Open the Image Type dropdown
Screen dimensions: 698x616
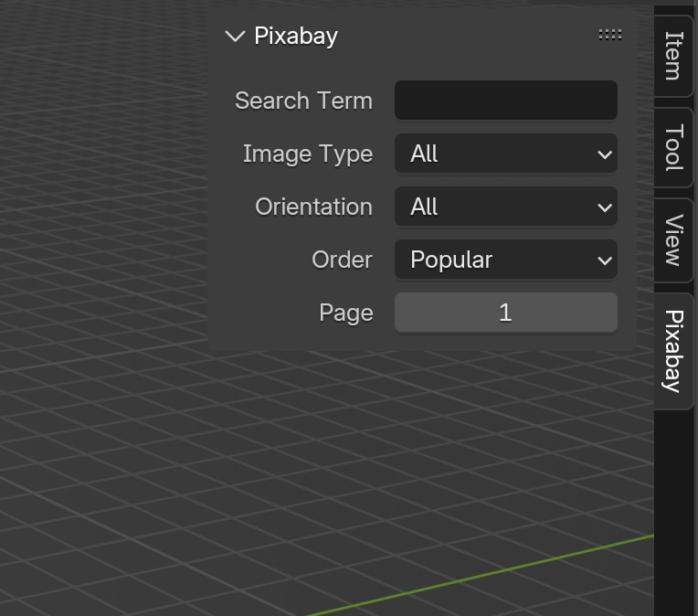click(x=506, y=154)
